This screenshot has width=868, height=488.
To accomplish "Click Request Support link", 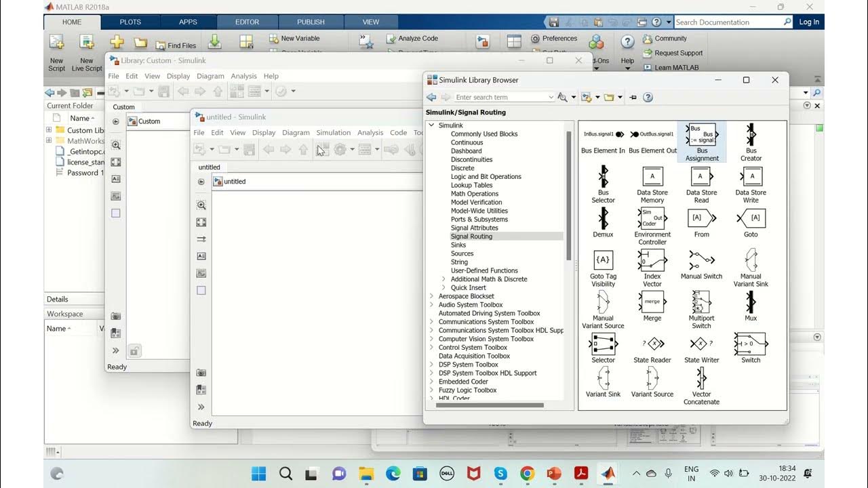I will tap(673, 53).
